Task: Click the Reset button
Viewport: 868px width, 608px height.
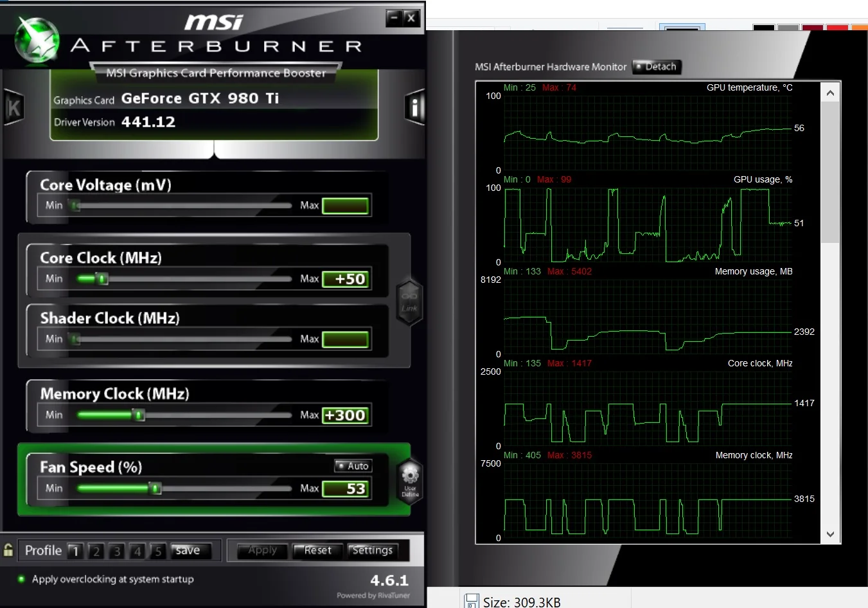Action: 317,551
